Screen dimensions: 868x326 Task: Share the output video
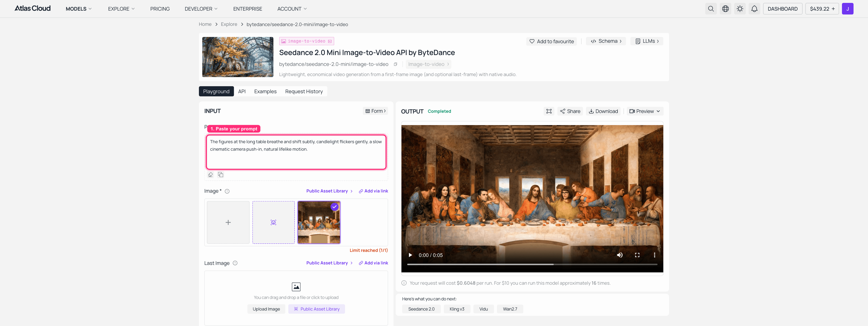[570, 111]
